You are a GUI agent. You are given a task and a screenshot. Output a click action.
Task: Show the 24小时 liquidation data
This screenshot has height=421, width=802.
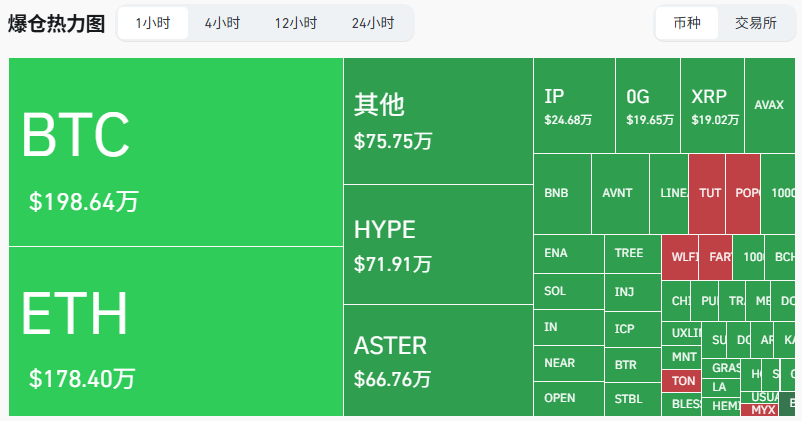pos(373,23)
